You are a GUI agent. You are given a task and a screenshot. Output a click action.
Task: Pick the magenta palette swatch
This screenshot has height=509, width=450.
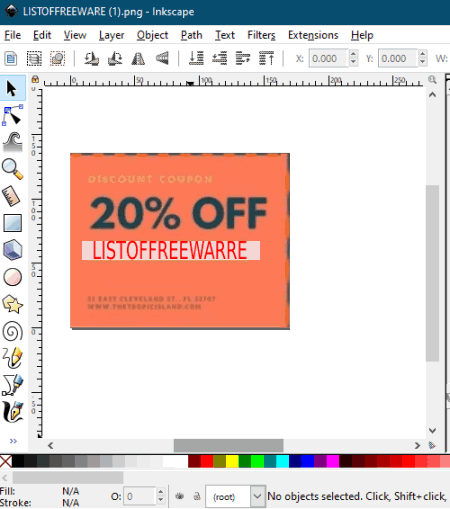(333, 461)
